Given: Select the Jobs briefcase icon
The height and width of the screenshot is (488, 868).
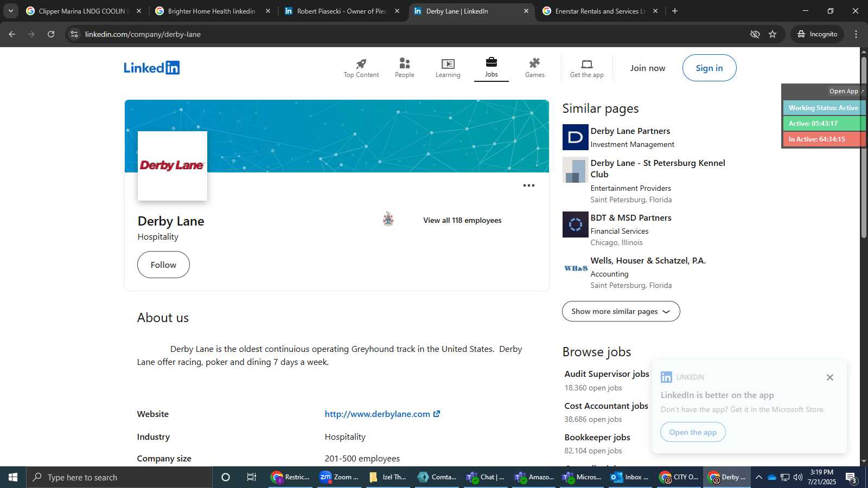Looking at the screenshot, I should pyautogui.click(x=491, y=62).
